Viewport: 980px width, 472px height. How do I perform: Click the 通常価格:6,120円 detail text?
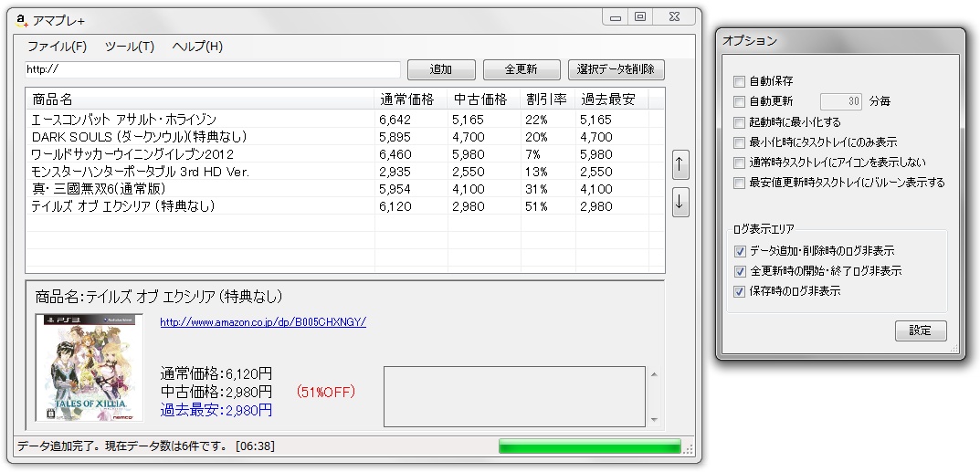(x=216, y=374)
